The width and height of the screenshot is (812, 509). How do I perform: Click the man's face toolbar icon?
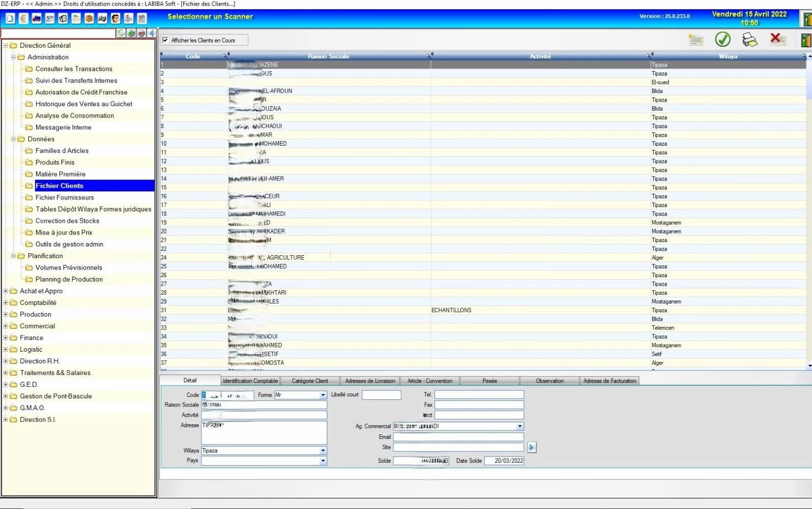point(116,19)
